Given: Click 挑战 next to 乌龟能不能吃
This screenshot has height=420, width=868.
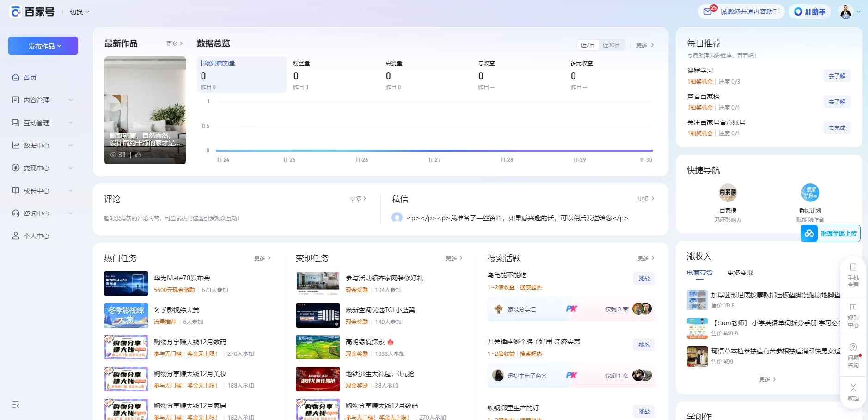Looking at the screenshot, I should pos(644,278).
